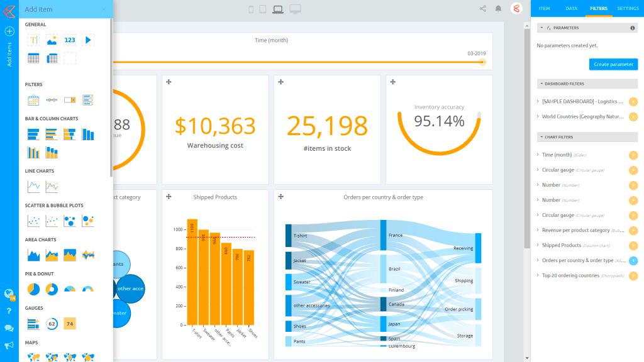Choose the Donut chart icon
The height and width of the screenshot is (362, 644).
pos(52,289)
